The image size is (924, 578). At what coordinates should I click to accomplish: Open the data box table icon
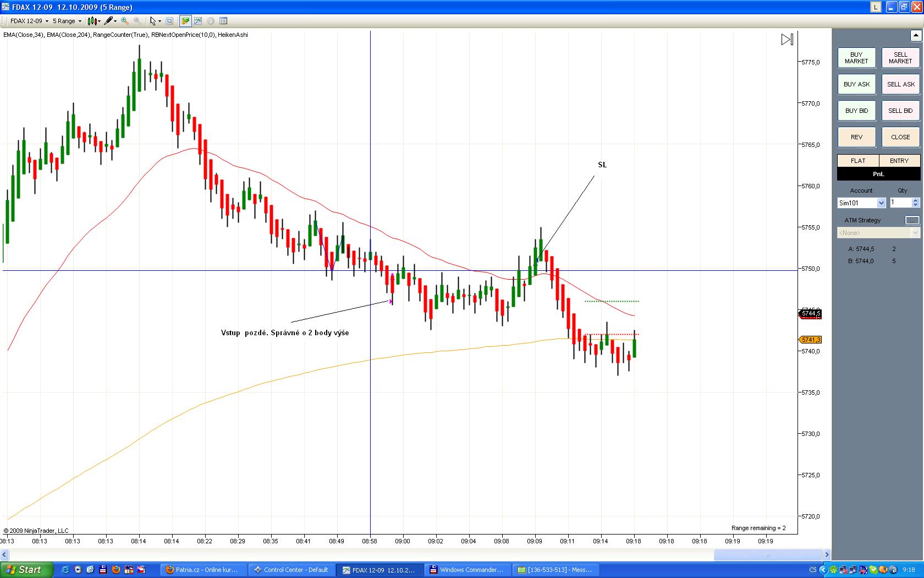(223, 21)
